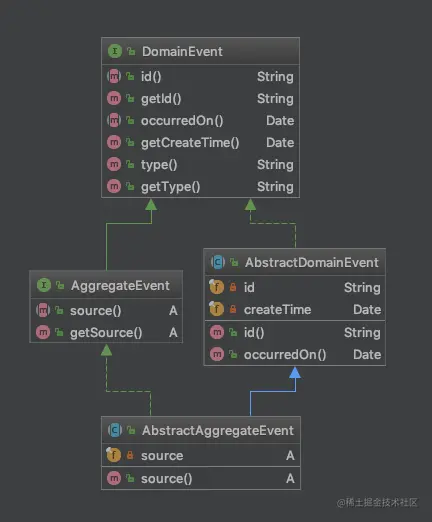Image resolution: width=432 pixels, height=522 pixels.
Task: Click the String return type of type()
Action: click(x=275, y=164)
